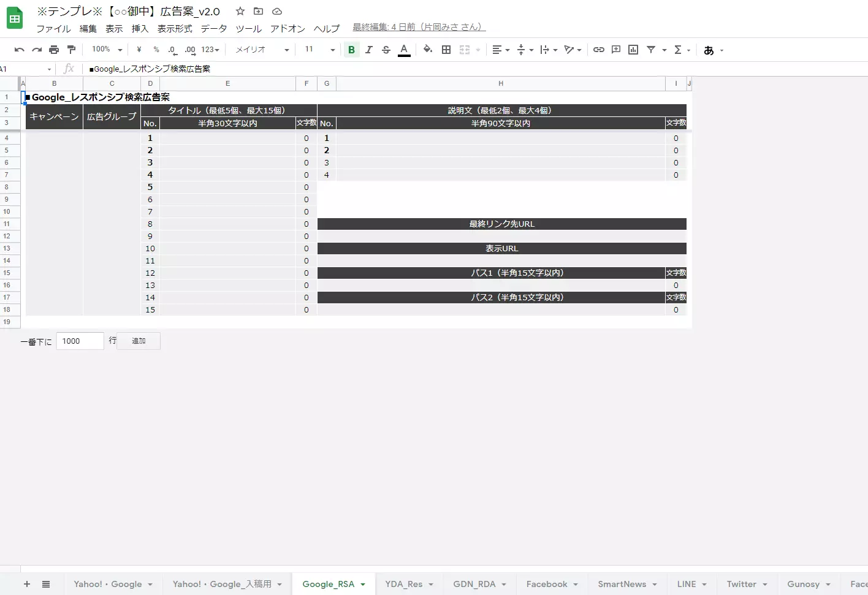The image size is (868, 595).
Task: Open the text rotation dropdown
Action: (573, 50)
